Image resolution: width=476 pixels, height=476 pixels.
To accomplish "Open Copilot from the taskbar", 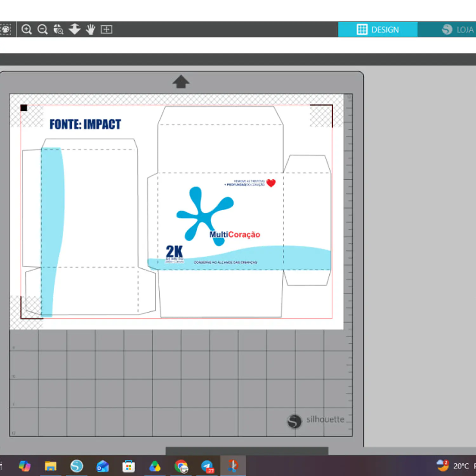I will click(x=24, y=466).
